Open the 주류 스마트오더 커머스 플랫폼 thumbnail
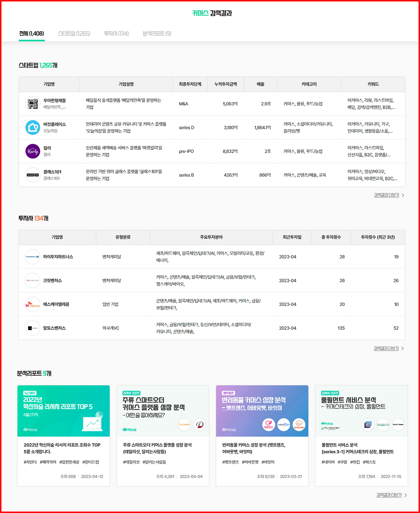The width and height of the screenshot is (420, 513). click(x=163, y=411)
